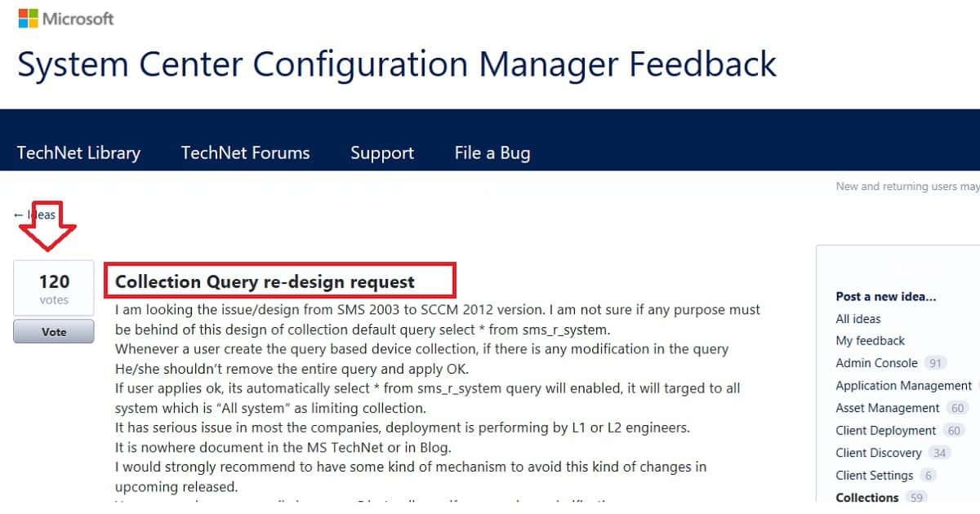The height and width of the screenshot is (514, 980).
Task: Open Collection Query re-design request title
Action: pos(265,281)
